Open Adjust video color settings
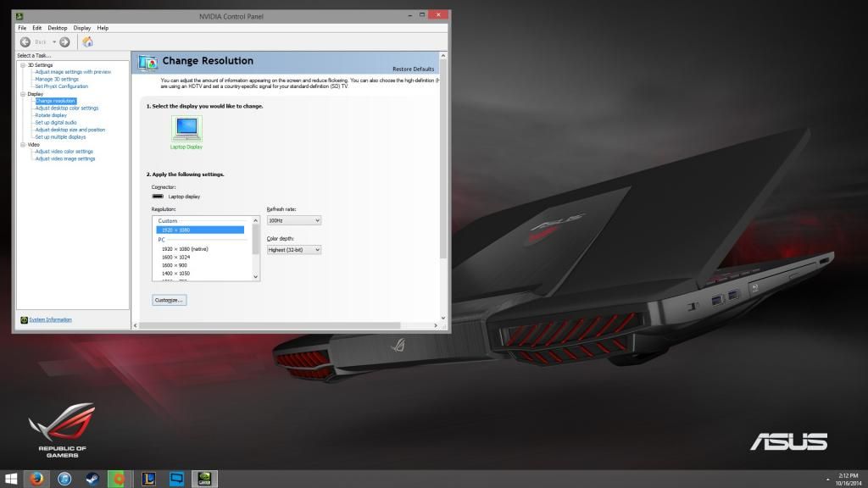The height and width of the screenshot is (488, 868). [64, 151]
